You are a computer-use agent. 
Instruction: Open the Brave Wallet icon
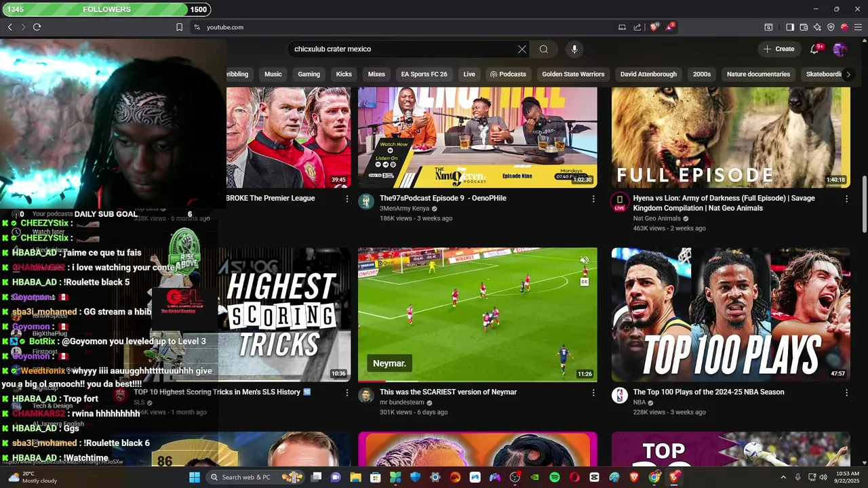[804, 27]
